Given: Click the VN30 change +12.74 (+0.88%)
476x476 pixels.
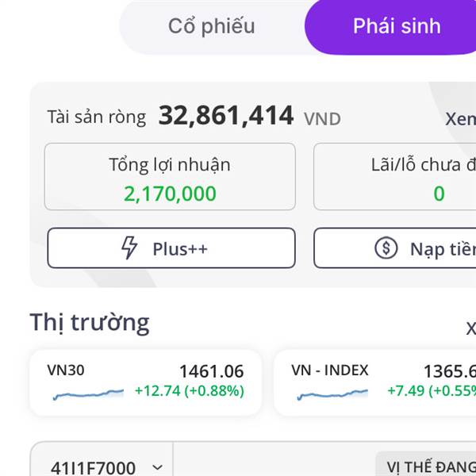Looking at the screenshot, I should [190, 390].
